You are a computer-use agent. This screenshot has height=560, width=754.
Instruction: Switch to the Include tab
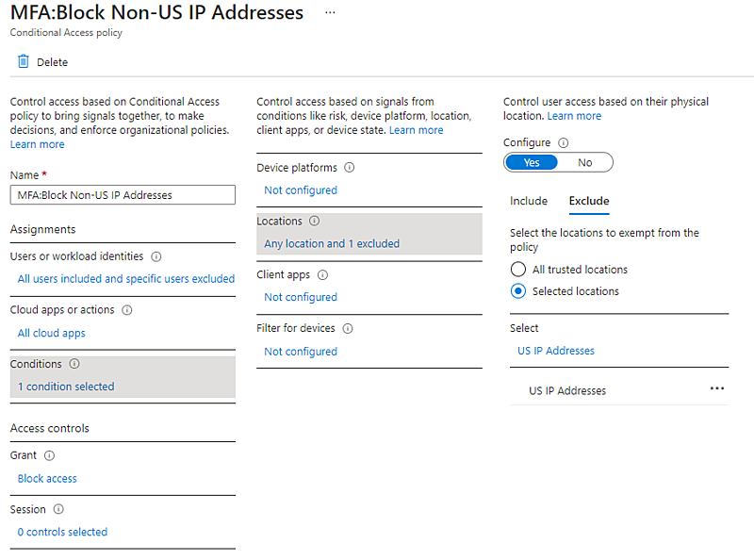[x=529, y=201]
